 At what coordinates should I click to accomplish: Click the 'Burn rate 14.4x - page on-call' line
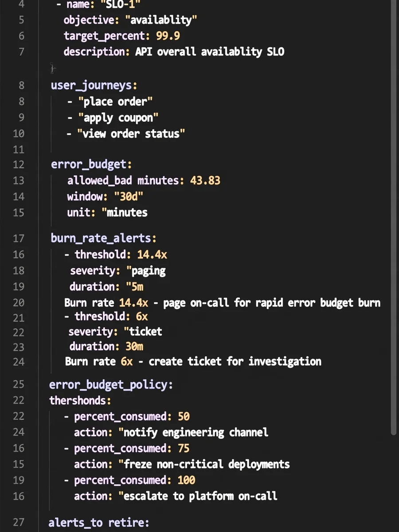point(222,303)
